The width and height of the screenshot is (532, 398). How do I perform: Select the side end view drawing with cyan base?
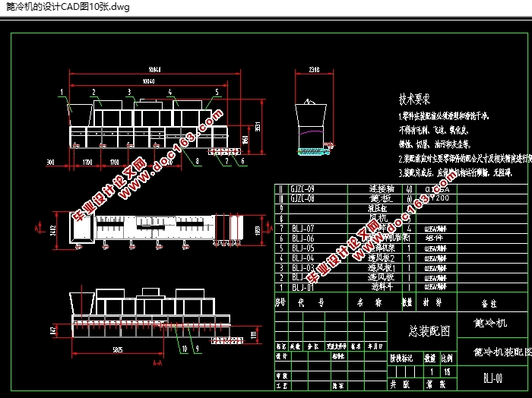(313, 127)
